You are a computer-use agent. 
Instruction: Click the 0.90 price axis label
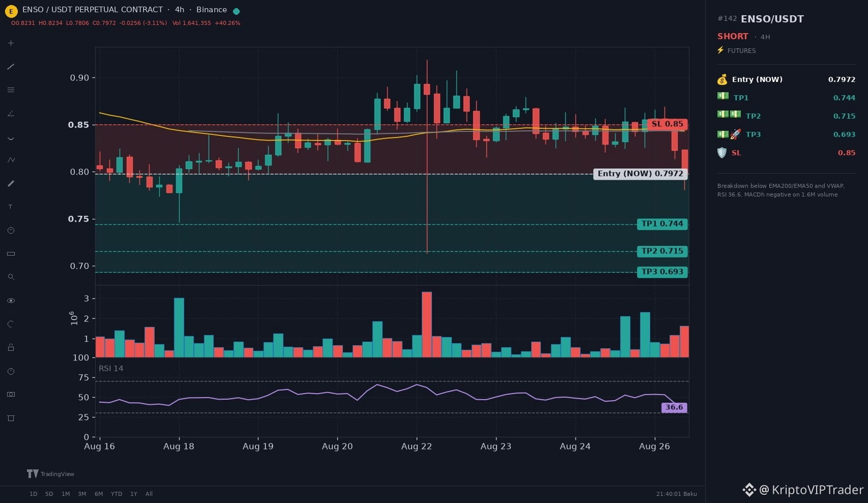tap(79, 78)
